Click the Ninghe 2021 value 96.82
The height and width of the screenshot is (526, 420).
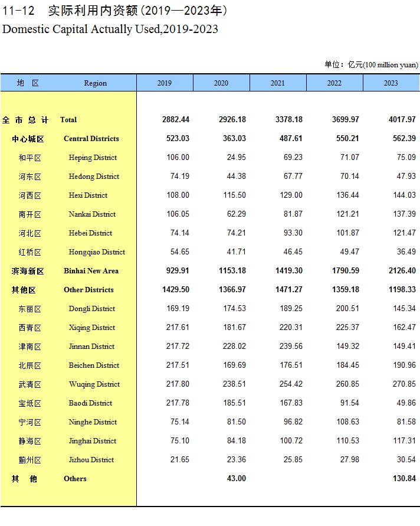click(293, 422)
